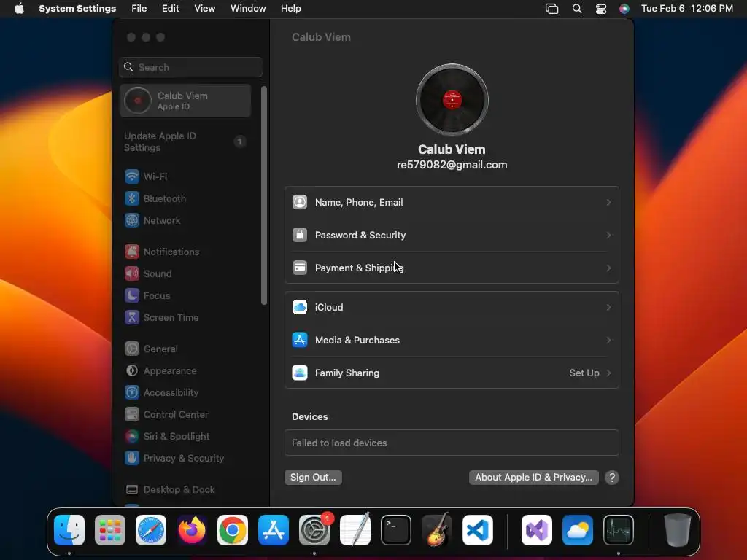Open the View menu
The image size is (747, 560).
204,9
